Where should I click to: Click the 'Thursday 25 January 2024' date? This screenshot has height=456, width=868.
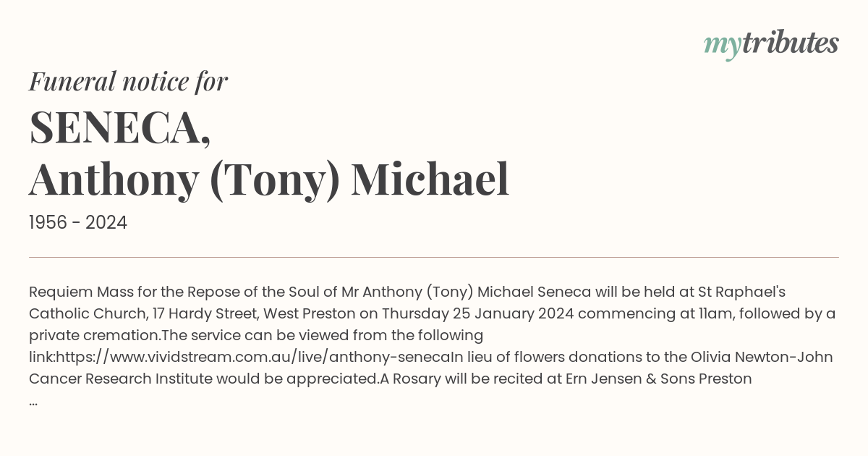pyautogui.click(x=477, y=313)
